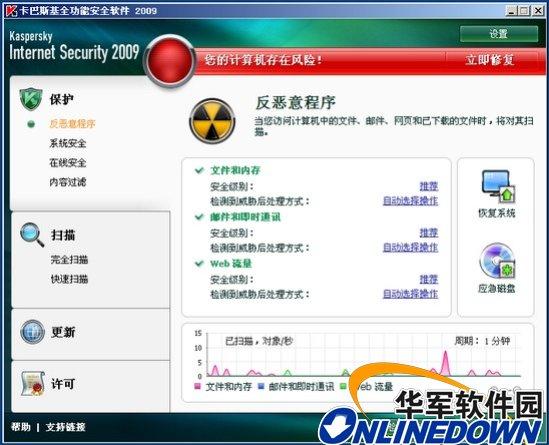Toggle the 邮件和即时通讯 green checkmark
This screenshot has height=445, width=549.
click(x=199, y=217)
